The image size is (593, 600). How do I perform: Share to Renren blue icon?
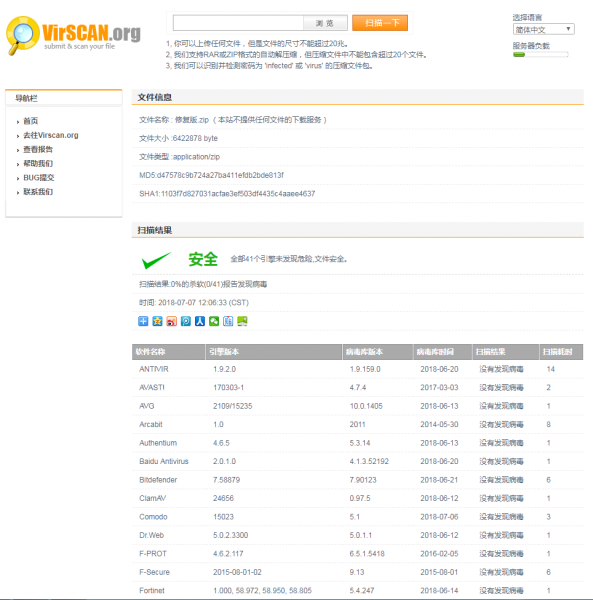[200, 321]
